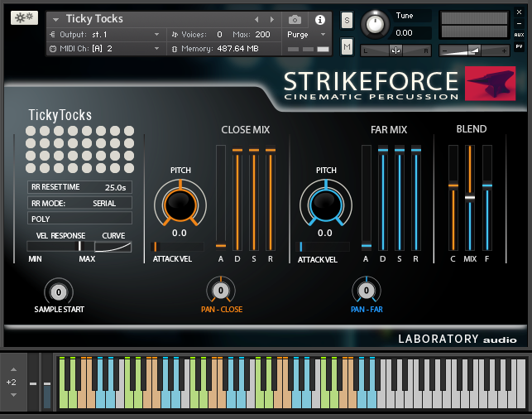Adjust Close Mix Decay (D) fader
Screen dimensions: 532x419
tap(237, 150)
